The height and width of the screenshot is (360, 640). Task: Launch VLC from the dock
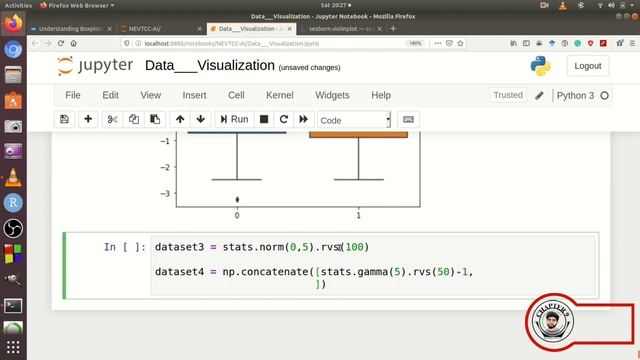13,177
